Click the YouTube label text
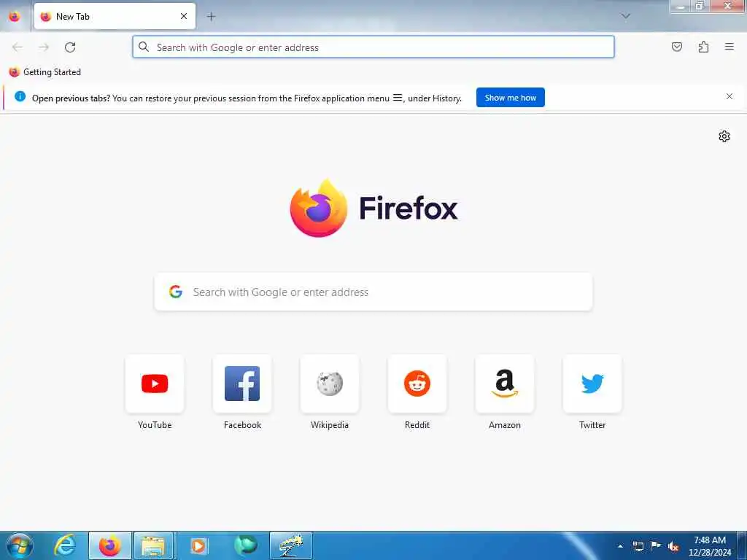This screenshot has width=747, height=560. click(x=155, y=425)
